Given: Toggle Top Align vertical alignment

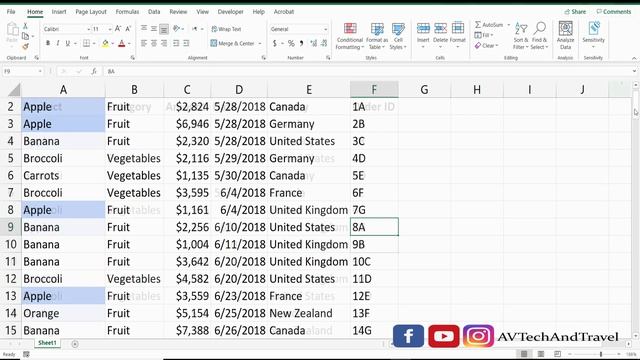Looking at the screenshot, I should pos(144,29).
